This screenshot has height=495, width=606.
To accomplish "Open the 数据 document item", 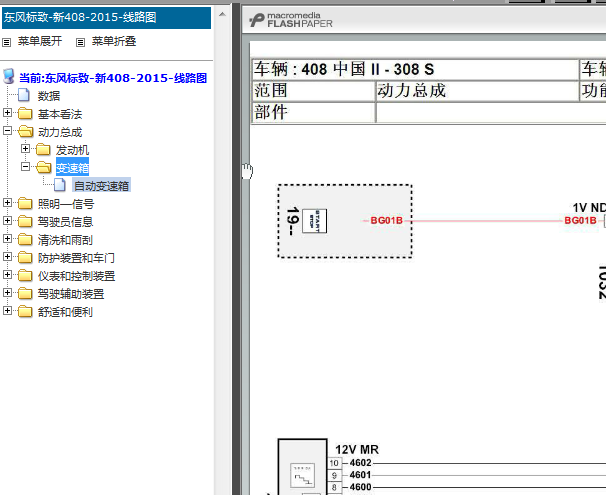I will 49,96.
